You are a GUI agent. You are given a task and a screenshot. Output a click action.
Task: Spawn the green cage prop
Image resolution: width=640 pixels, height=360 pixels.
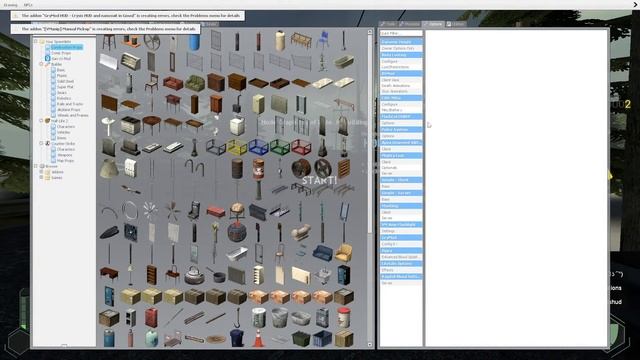pyautogui.click(x=280, y=147)
